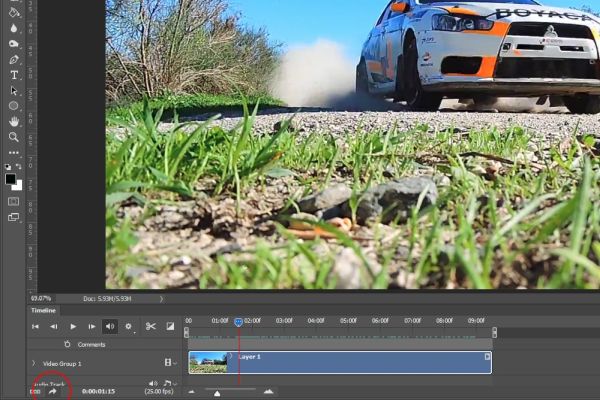This screenshot has height=400, width=600.
Task: Play the timeline video
Action: (x=73, y=327)
